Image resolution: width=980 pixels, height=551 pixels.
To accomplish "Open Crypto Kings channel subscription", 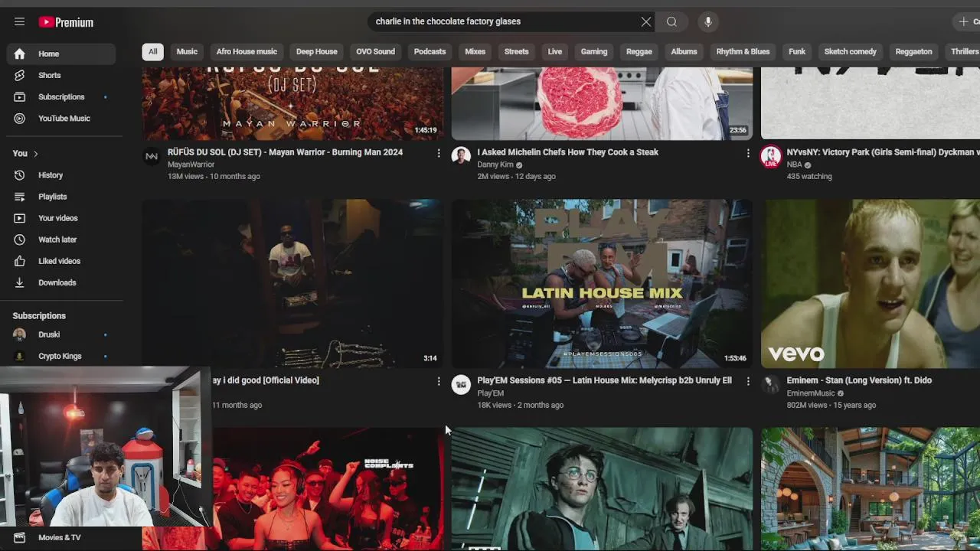I will pyautogui.click(x=61, y=356).
